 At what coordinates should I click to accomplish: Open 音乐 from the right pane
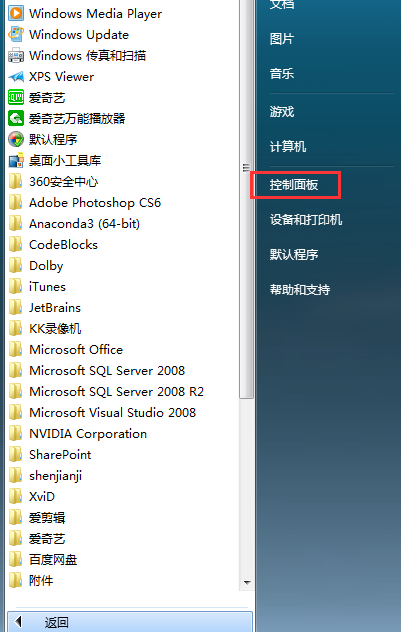click(282, 73)
